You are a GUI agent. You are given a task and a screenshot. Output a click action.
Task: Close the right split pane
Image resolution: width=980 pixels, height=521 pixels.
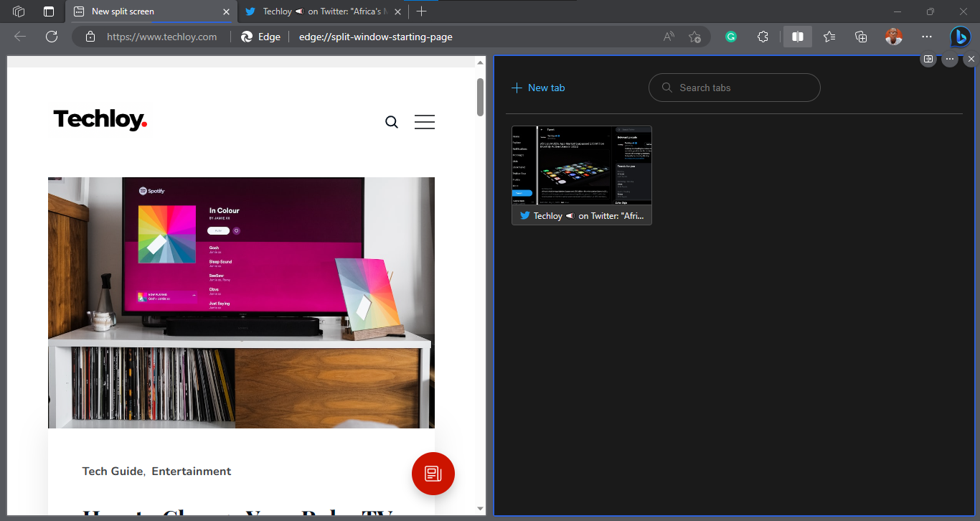coord(971,59)
